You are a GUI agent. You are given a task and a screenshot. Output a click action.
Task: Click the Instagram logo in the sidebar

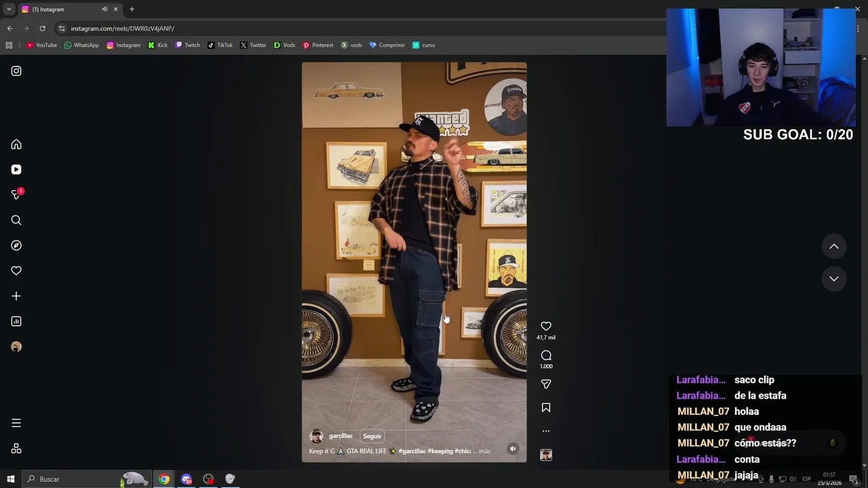(x=16, y=71)
